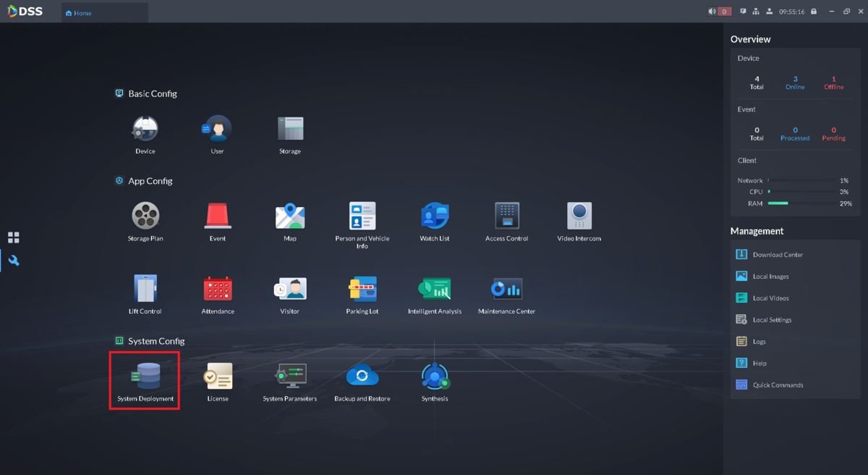Image resolution: width=868 pixels, height=475 pixels.
Task: Open the Parking Lot module
Action: (x=362, y=287)
